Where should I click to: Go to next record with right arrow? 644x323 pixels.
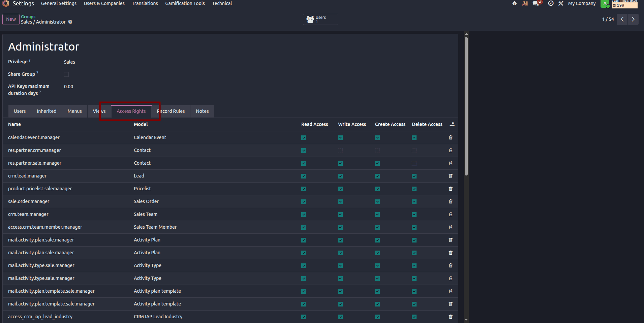pos(633,19)
